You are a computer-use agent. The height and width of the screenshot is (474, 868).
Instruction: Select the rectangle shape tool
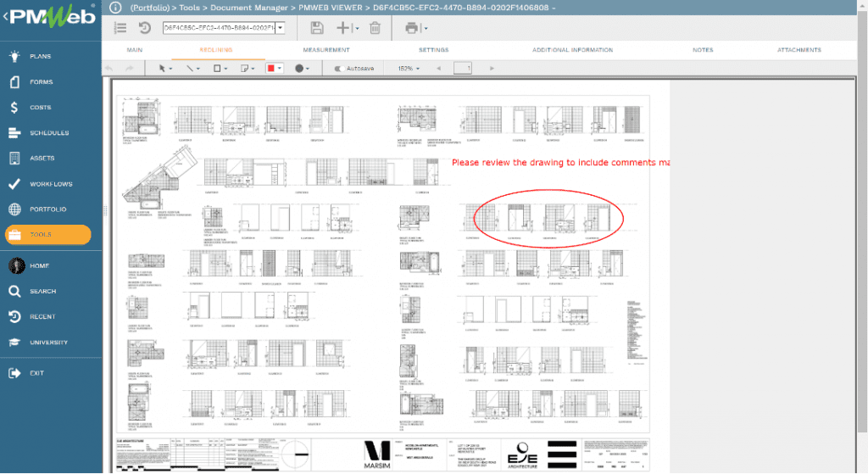[x=217, y=68]
